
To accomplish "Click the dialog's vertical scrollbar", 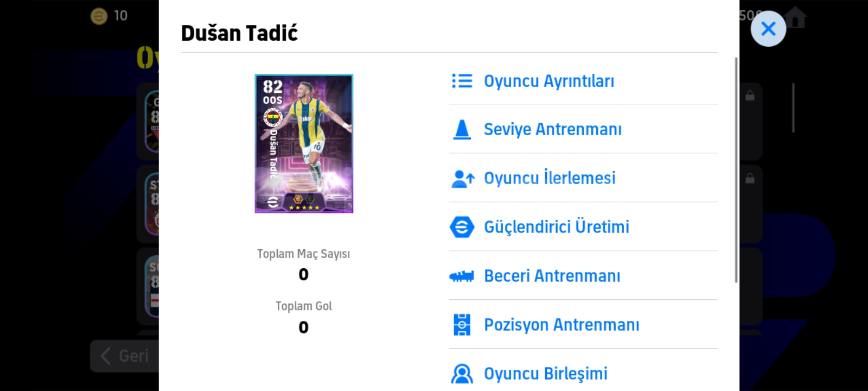I will point(736,169).
